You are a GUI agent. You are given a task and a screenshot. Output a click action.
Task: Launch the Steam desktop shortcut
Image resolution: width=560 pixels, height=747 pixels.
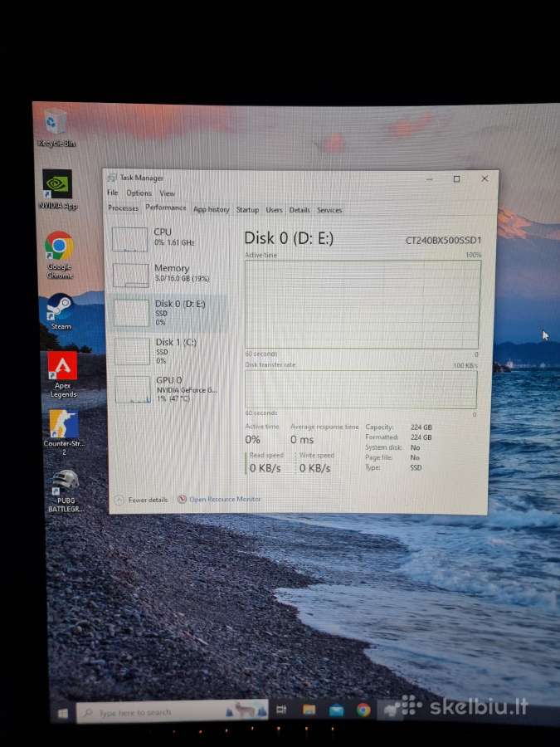point(61,311)
